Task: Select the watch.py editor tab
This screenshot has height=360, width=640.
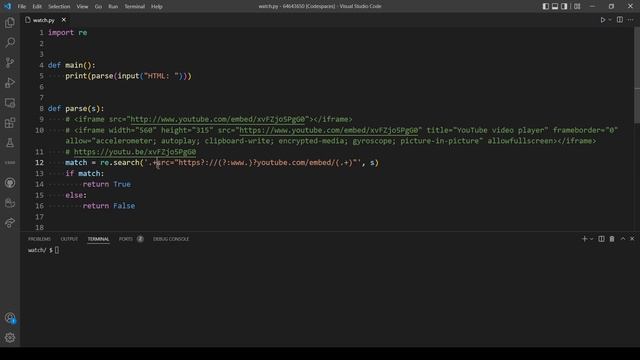Action: point(44,20)
